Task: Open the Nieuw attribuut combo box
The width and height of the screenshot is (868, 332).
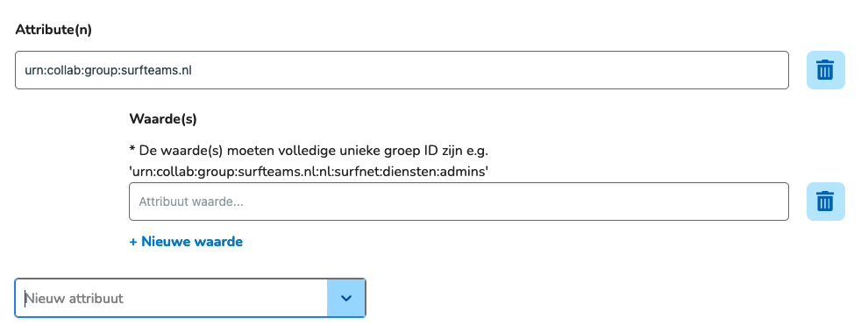Action: tap(190, 298)
